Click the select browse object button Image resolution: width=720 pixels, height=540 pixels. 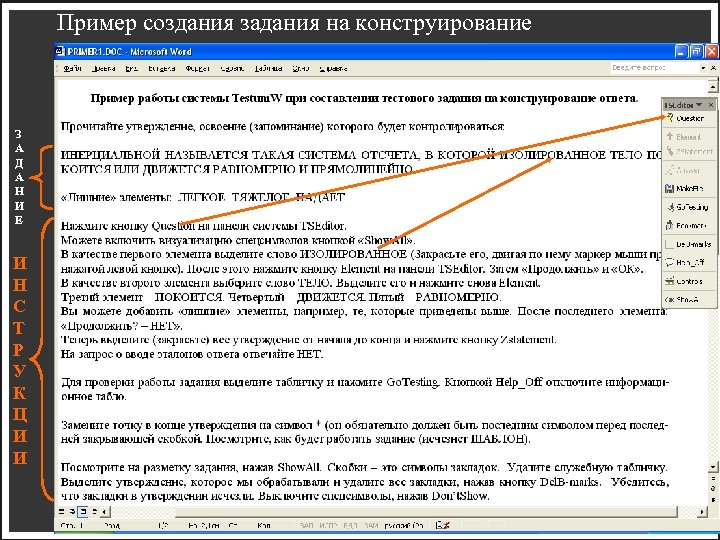[713, 489]
